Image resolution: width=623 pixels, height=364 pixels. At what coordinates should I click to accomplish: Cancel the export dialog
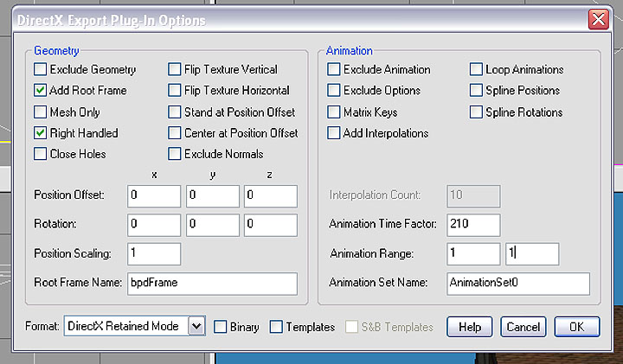(x=523, y=327)
